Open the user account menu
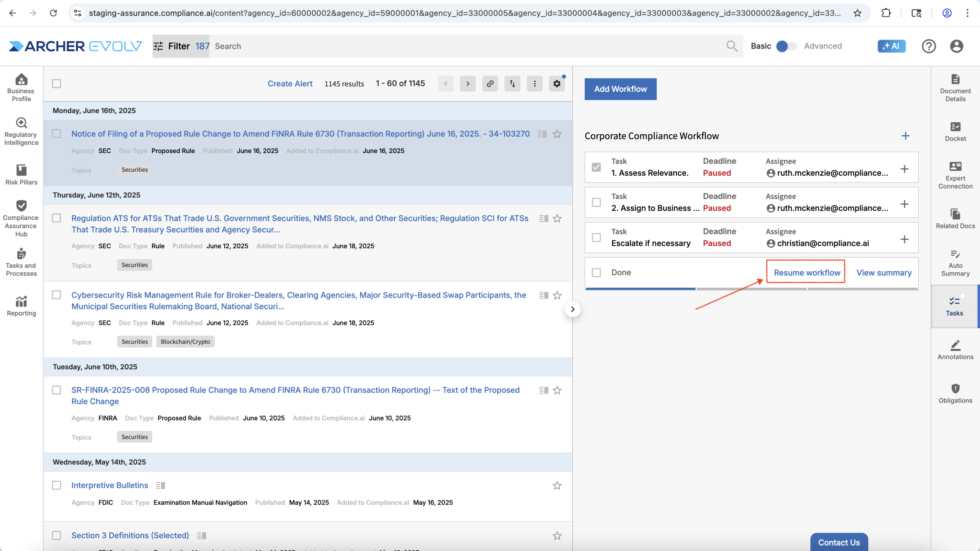The image size is (980, 551). (956, 46)
